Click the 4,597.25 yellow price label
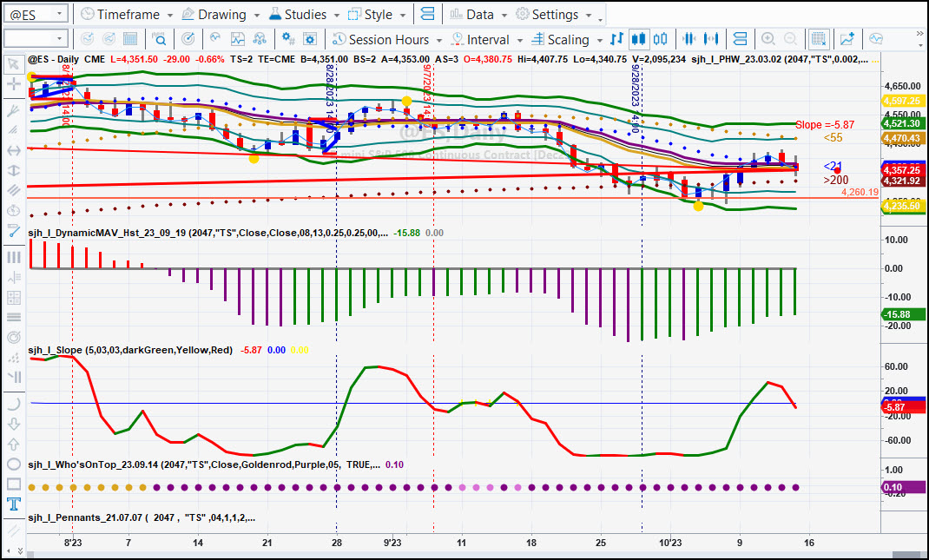Viewport: 929px width, 560px height. tap(903, 101)
